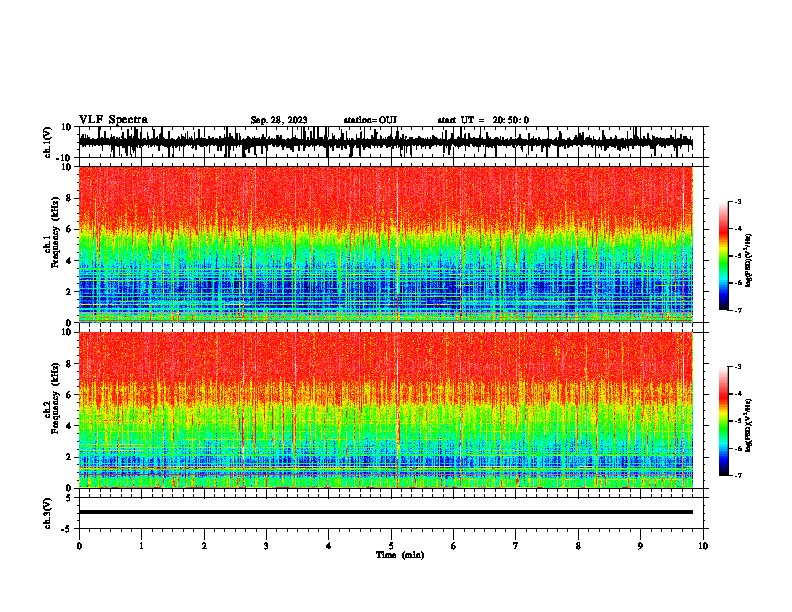Screen dimensions: 792x612
Task: Click the "VLF Spectra" title text
Action: point(113,120)
